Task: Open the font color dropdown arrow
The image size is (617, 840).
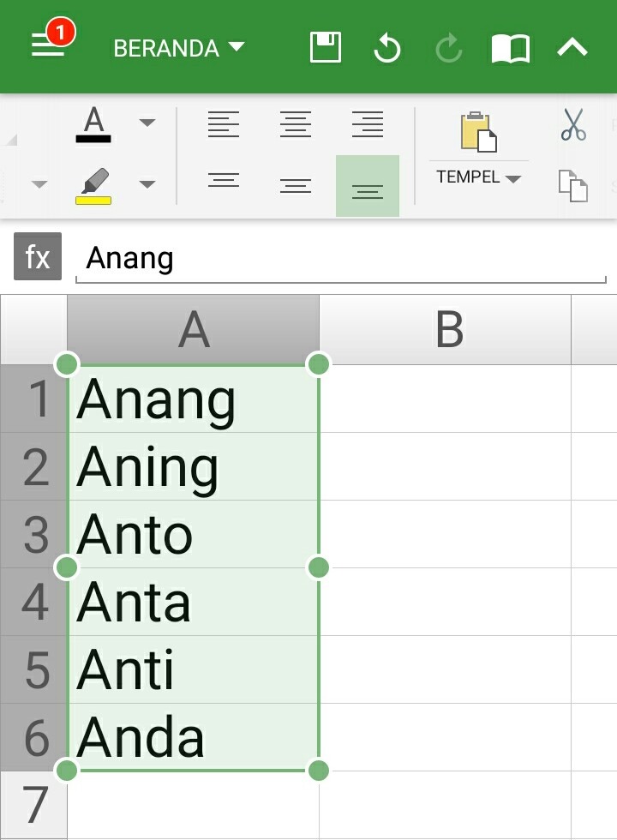Action: click(x=147, y=123)
